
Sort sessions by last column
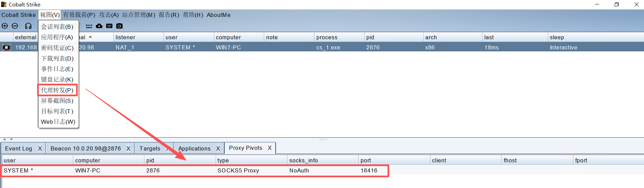515,37
